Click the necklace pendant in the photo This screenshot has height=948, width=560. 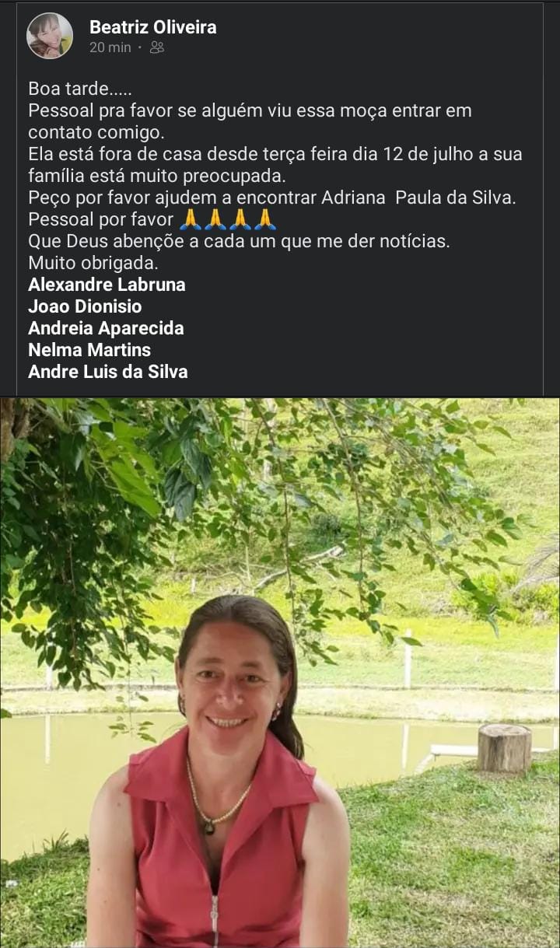(x=208, y=827)
